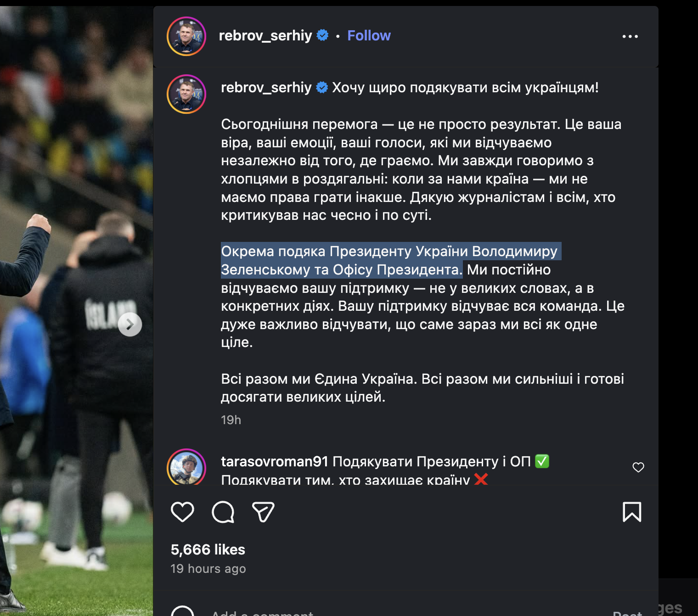Save the post with the bookmark icon
Screen dimensions: 698x616
[x=632, y=512]
